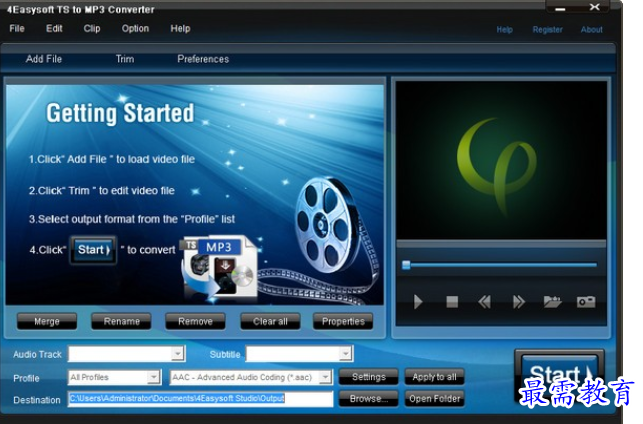Click the Help link at top right
This screenshot has width=643, height=424.
[504, 30]
